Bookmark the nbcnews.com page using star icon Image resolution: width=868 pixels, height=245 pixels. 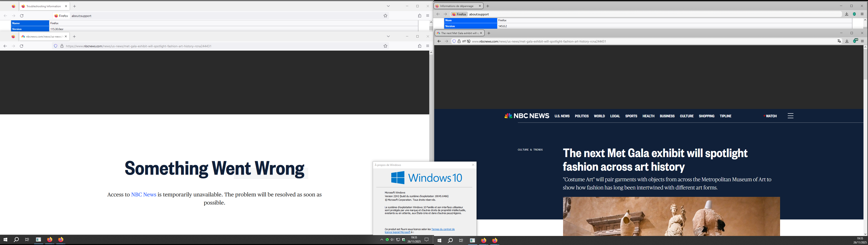385,46
